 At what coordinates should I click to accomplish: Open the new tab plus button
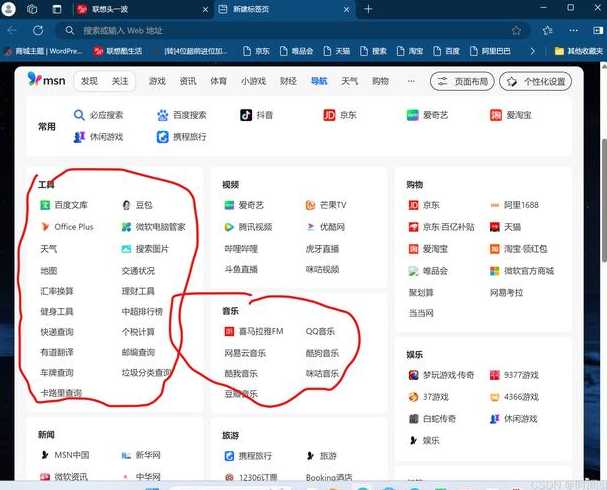click(x=368, y=9)
